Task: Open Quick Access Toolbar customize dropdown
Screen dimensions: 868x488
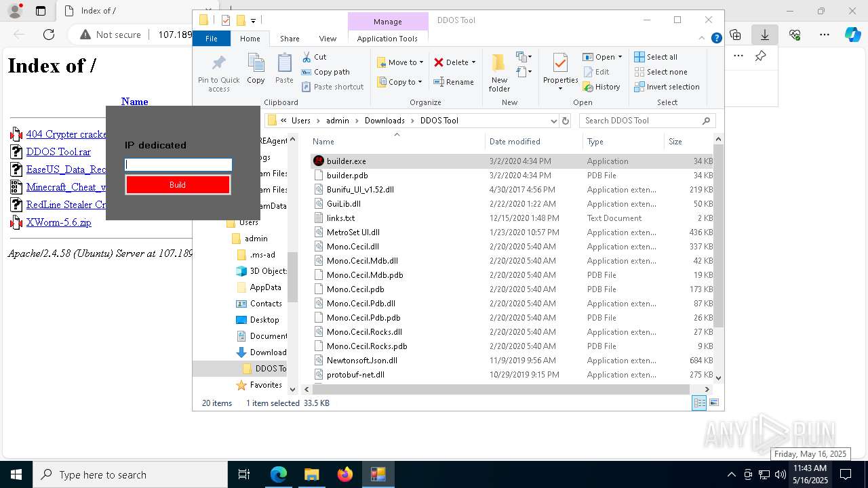Action: click(253, 20)
